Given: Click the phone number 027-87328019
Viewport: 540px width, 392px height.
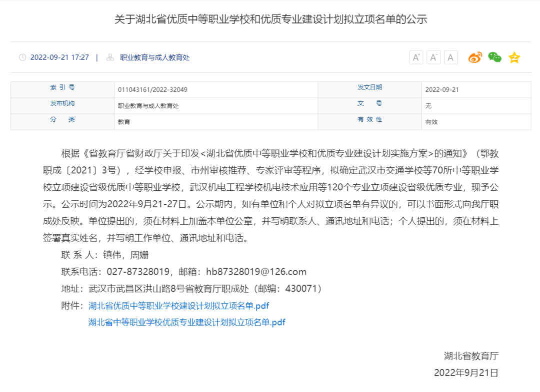Looking at the screenshot, I should (x=138, y=272).
